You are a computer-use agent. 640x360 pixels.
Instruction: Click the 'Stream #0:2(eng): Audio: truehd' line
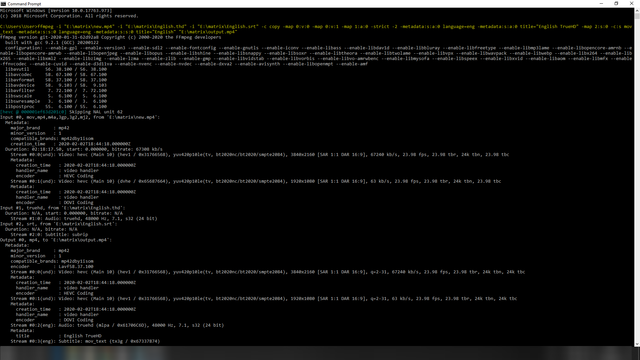point(117,325)
